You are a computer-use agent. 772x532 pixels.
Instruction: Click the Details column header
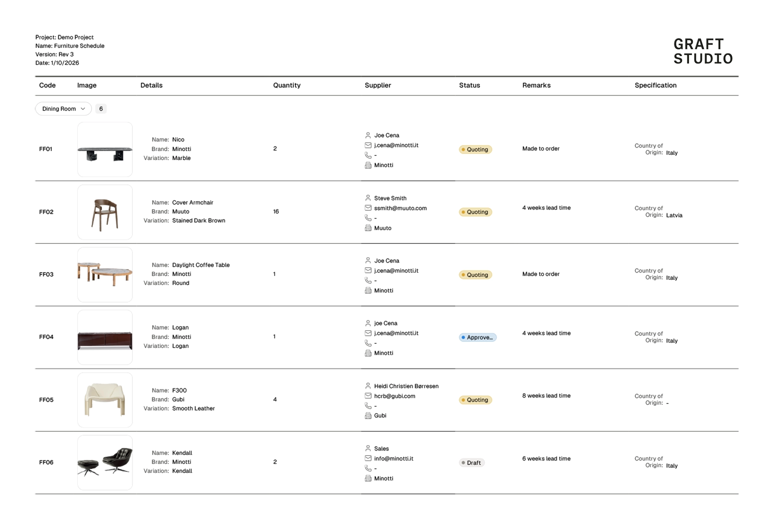click(x=152, y=85)
